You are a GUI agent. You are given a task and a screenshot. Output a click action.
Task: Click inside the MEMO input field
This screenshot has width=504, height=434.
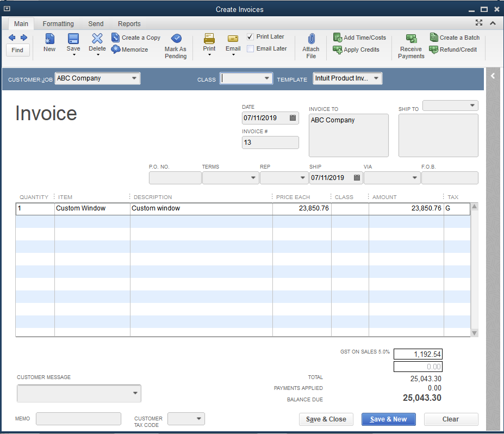[78, 418]
